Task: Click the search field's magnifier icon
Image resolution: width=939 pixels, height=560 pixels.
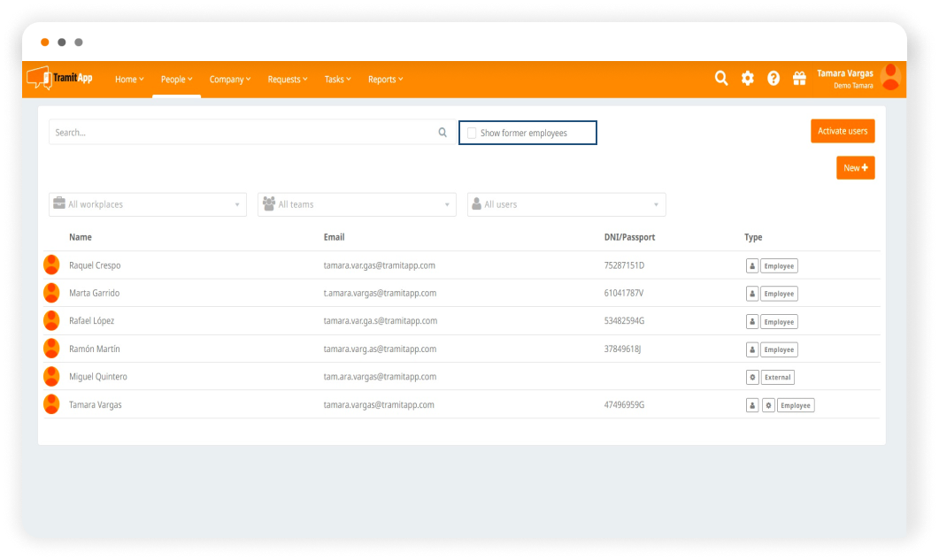Action: click(443, 133)
